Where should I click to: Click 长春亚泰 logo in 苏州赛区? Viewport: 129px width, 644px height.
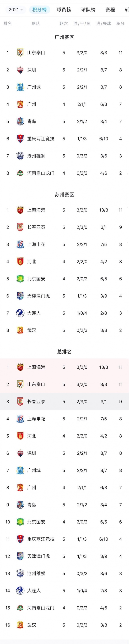pos(20,227)
